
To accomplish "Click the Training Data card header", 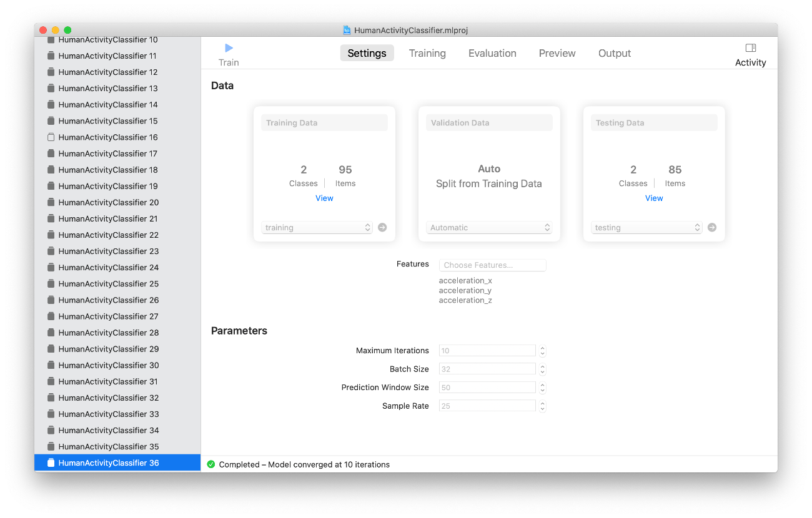I will (324, 123).
